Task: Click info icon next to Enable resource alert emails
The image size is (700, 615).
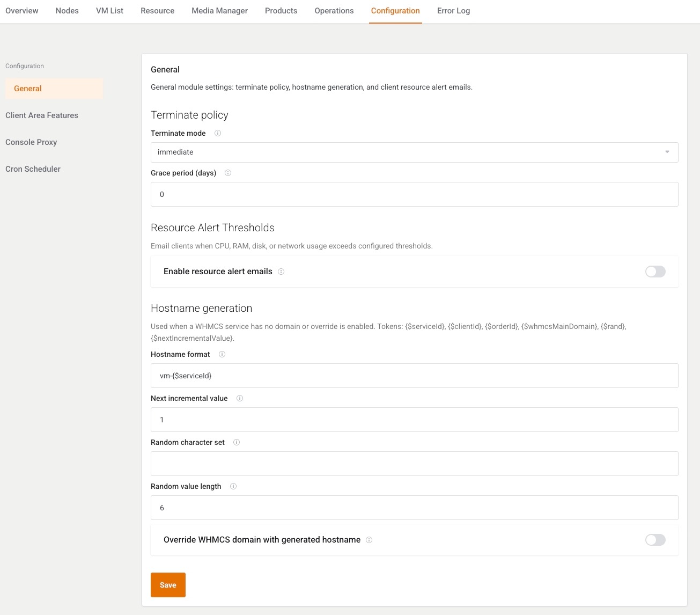Action: click(281, 272)
